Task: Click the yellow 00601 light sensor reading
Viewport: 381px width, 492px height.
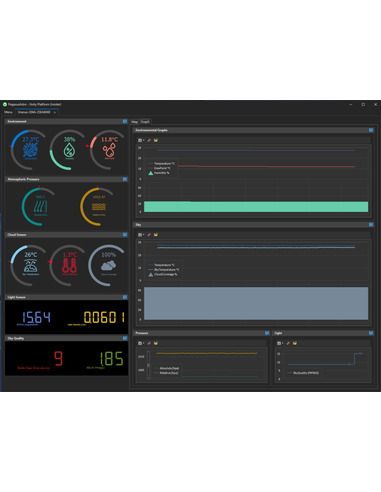Action: pos(104,317)
